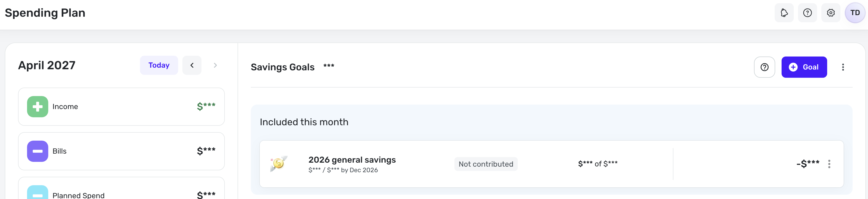
Task: Open the notifications bell icon
Action: (x=784, y=13)
